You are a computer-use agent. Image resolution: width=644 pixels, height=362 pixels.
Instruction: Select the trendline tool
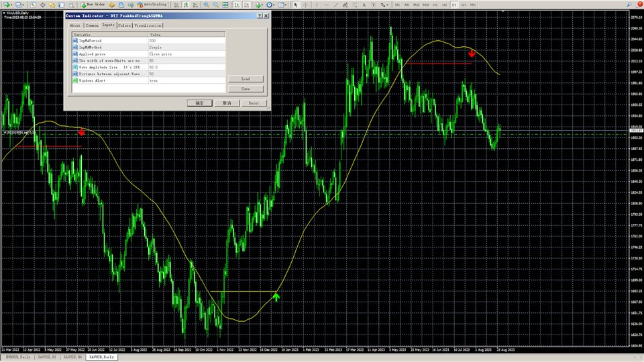(335, 5)
